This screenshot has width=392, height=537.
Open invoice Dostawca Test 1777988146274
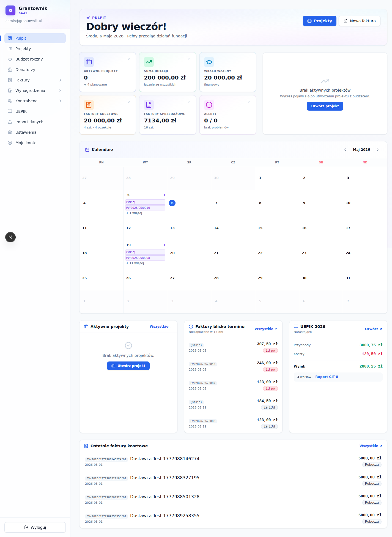point(233,462)
